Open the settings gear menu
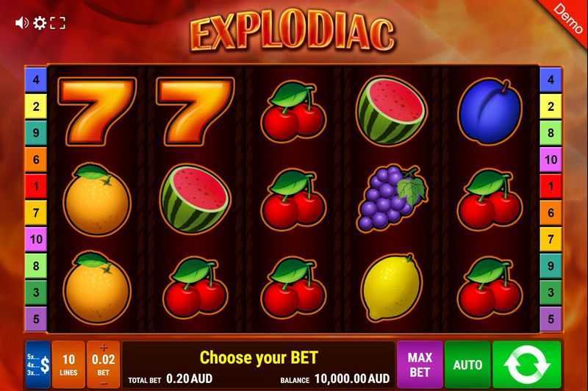588x391 pixels. click(x=40, y=23)
